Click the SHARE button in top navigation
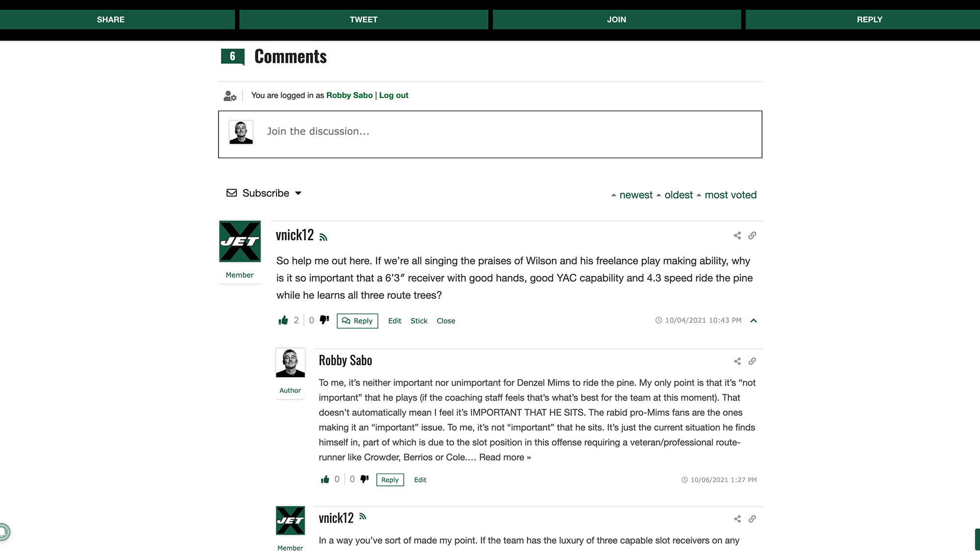The width and height of the screenshot is (980, 551). tap(110, 19)
